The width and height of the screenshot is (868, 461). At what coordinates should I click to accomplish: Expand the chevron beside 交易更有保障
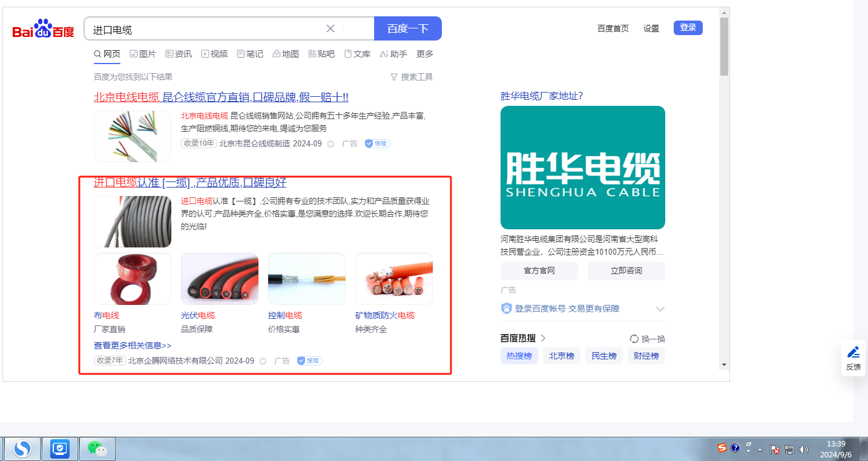(x=660, y=309)
